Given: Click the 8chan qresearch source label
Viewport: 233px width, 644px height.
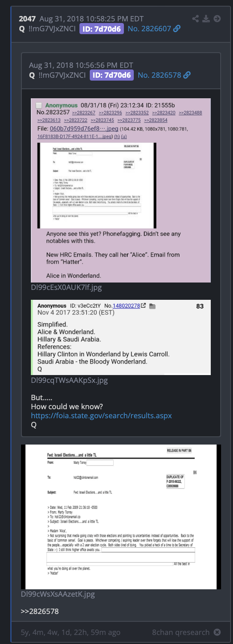Looking at the screenshot, I should (x=181, y=632).
